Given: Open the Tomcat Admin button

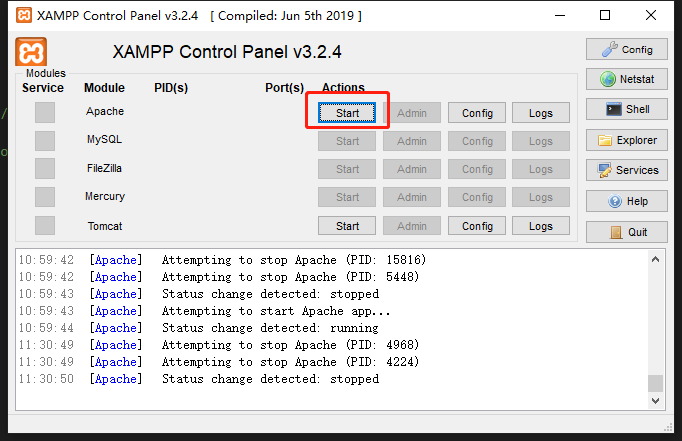Looking at the screenshot, I should pos(411,226).
